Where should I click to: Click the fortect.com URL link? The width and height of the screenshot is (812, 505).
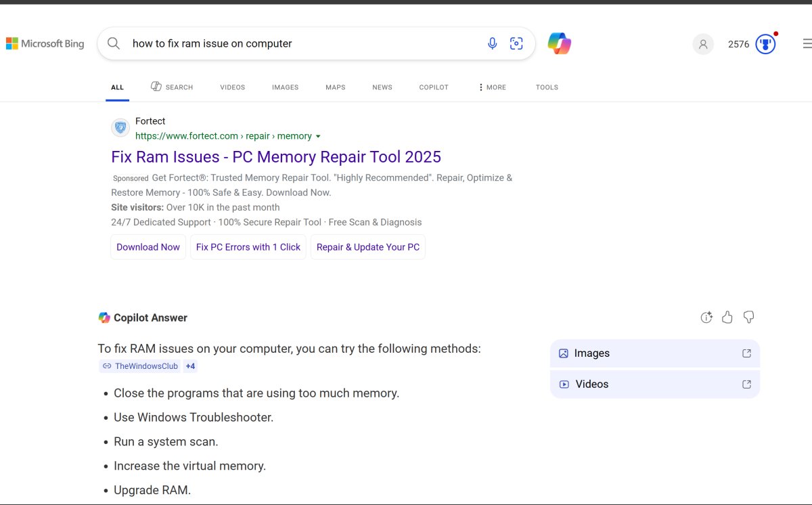(223, 136)
